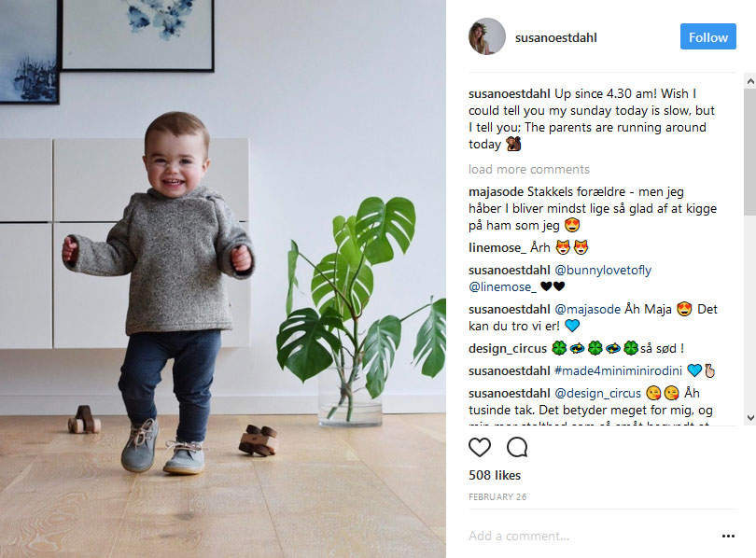Open the @design_circus mention link
Image resolution: width=756 pixels, height=558 pixels.
point(597,393)
